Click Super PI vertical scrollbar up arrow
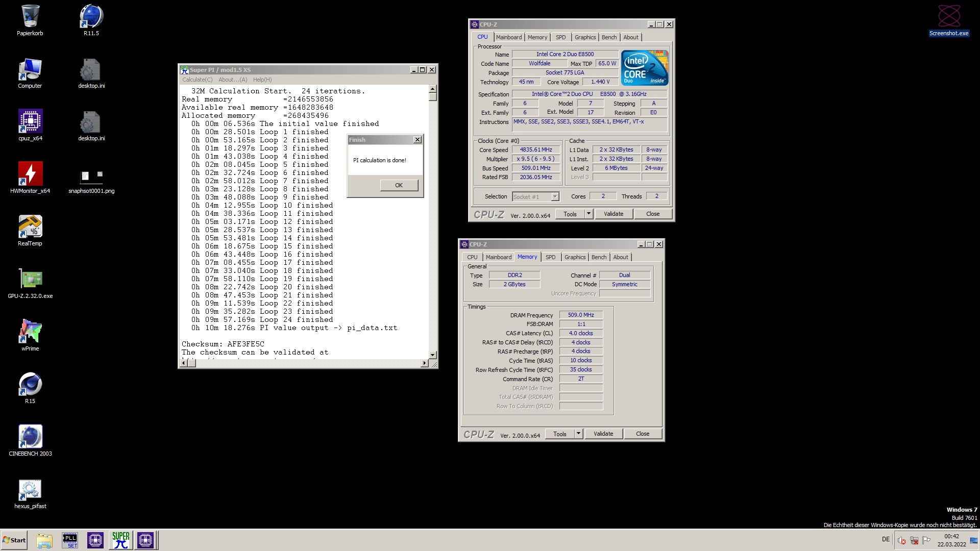 433,89
